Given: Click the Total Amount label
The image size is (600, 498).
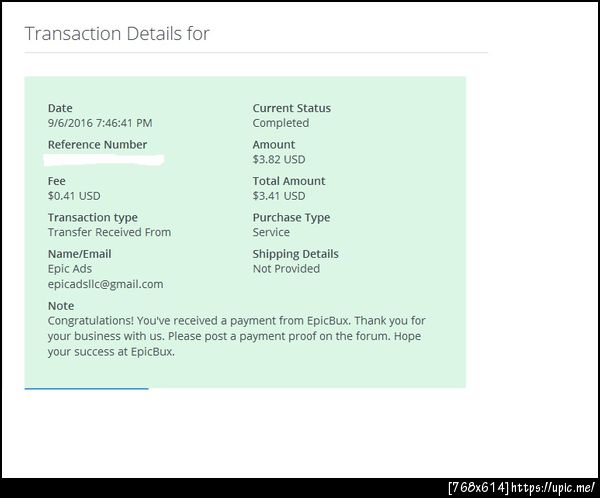Looking at the screenshot, I should click(x=288, y=181).
